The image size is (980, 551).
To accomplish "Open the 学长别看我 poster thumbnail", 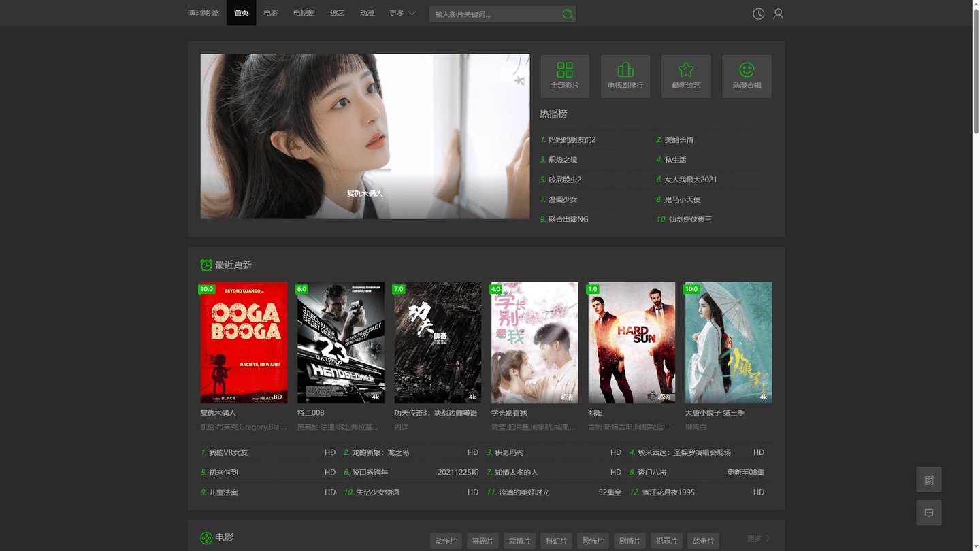I will point(535,343).
